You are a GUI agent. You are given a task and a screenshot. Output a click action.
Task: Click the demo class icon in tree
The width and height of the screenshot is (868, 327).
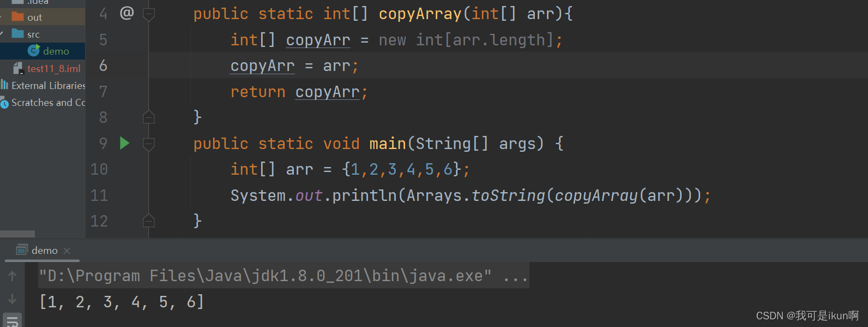click(x=34, y=51)
